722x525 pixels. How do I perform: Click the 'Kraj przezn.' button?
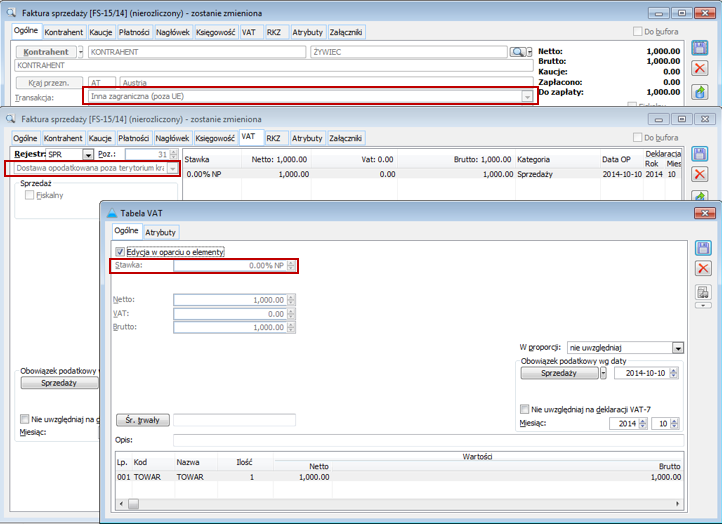pos(49,83)
